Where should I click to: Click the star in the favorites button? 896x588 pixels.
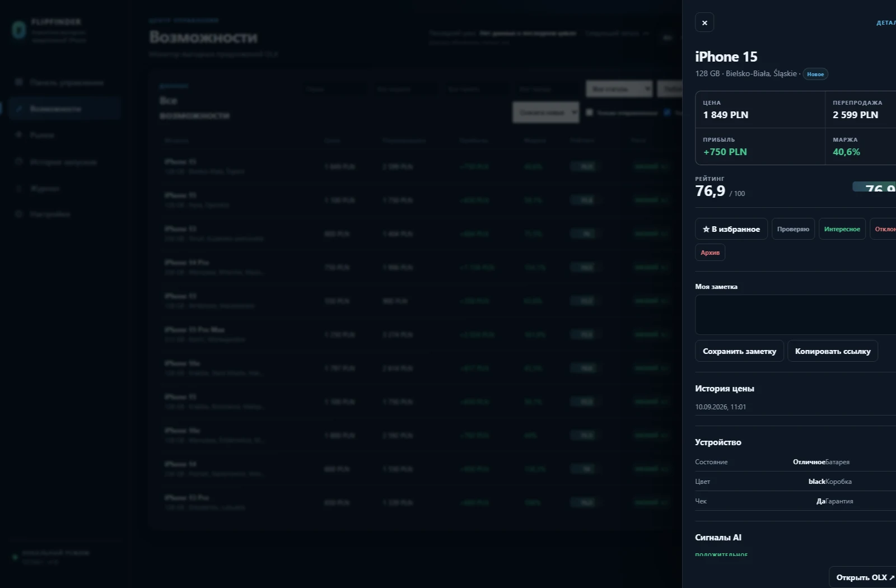click(x=706, y=229)
